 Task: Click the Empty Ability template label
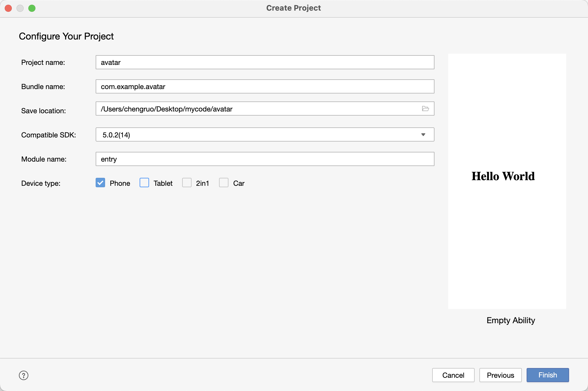coord(511,320)
